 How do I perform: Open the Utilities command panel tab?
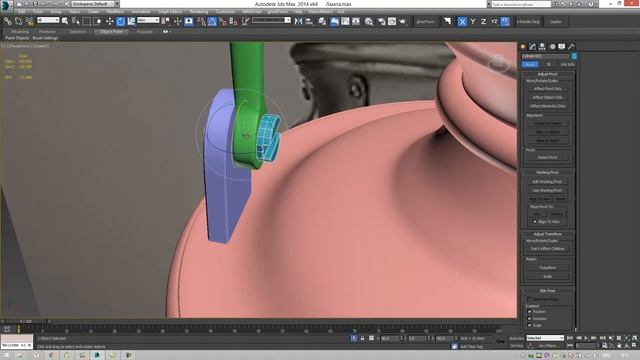coord(571,47)
